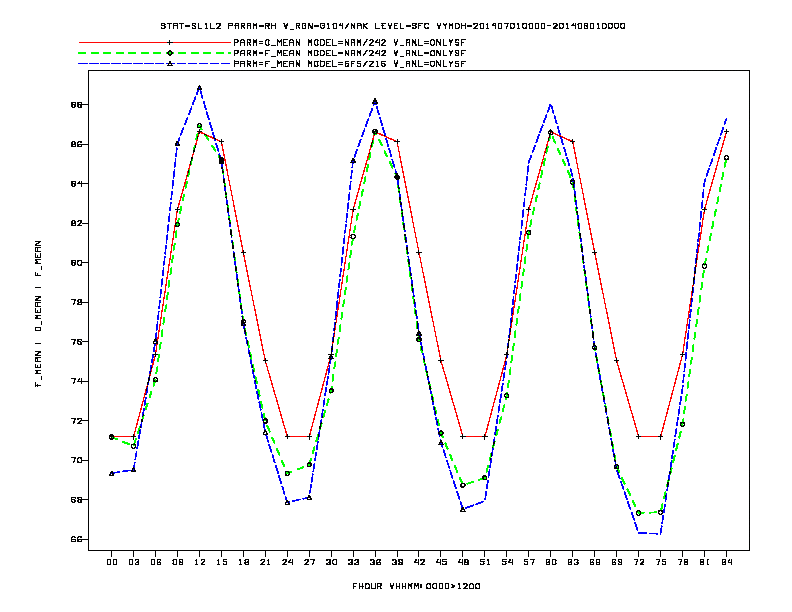
Task: Click the 88 label on the y-axis
Action: click(x=76, y=105)
